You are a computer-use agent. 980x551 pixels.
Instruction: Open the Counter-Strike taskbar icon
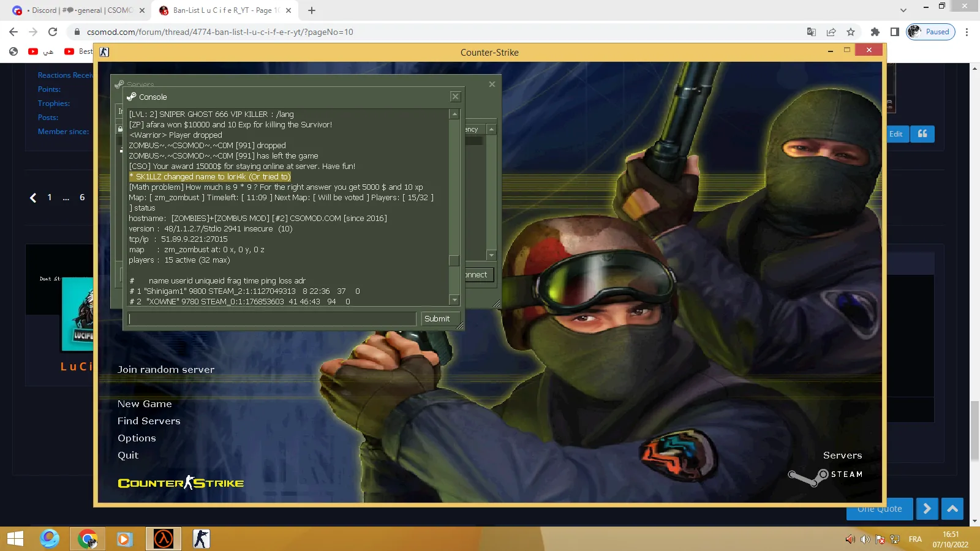[x=201, y=539]
